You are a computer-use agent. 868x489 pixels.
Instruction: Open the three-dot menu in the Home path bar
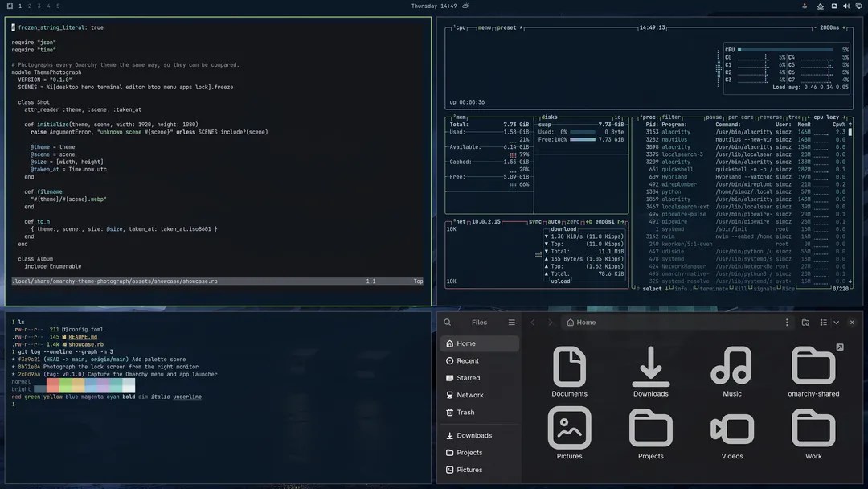[787, 323]
